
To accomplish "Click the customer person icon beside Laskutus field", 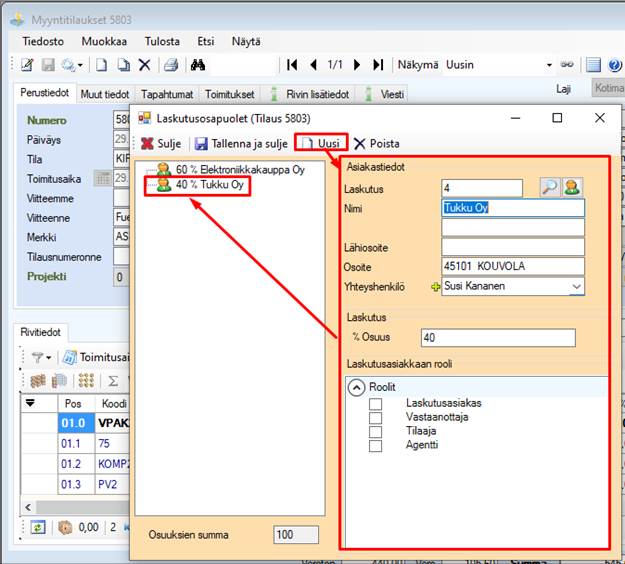I will click(572, 187).
